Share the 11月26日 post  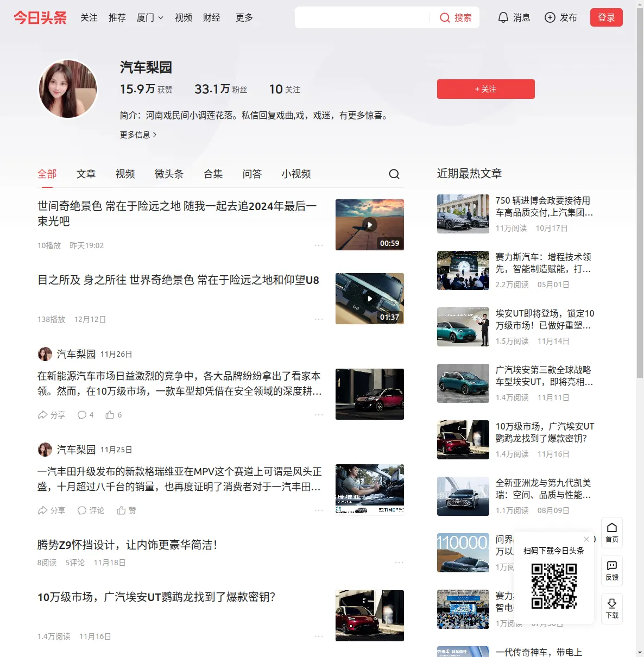(x=51, y=415)
